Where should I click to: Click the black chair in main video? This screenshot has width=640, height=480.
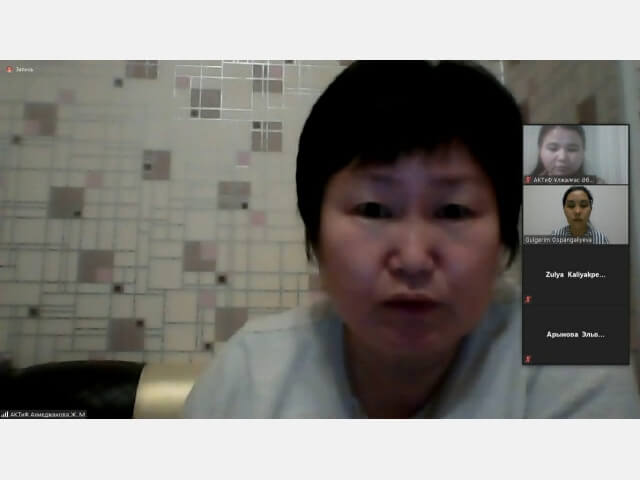coord(71,389)
